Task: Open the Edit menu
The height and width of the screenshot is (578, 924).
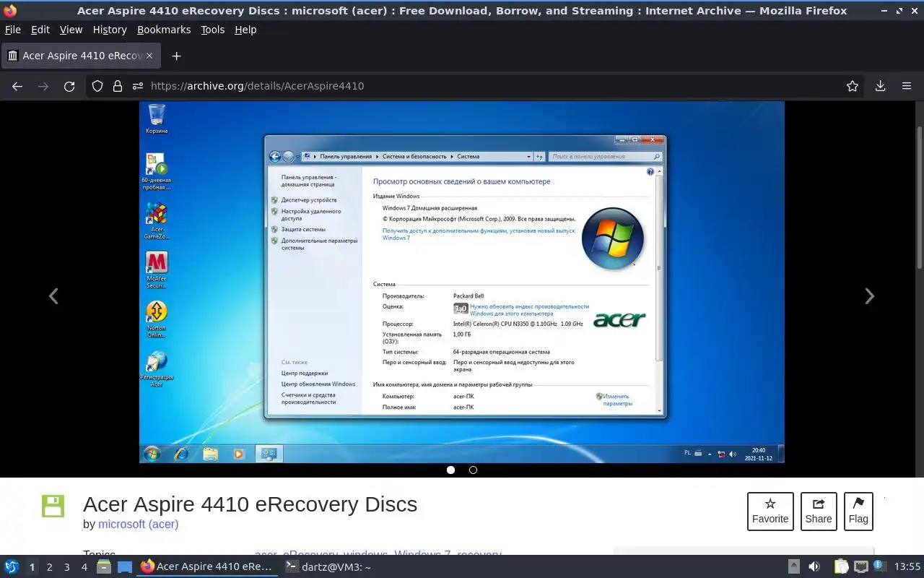Action: [40, 30]
